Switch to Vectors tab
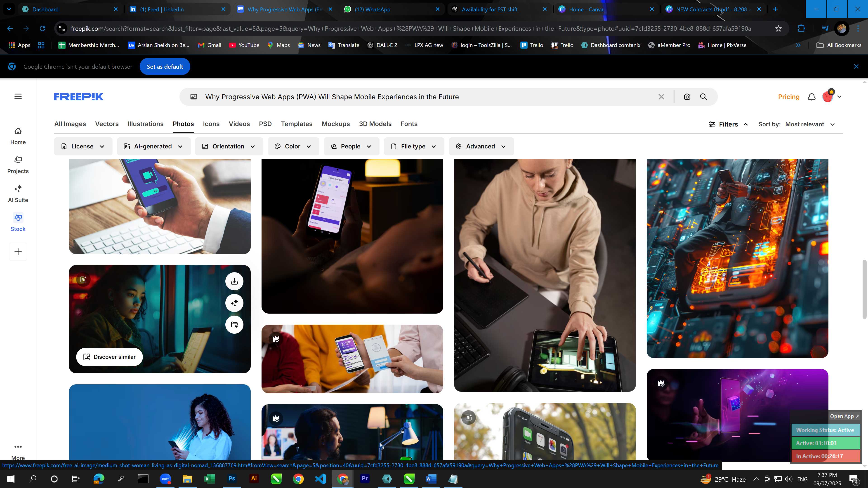This screenshot has height=488, width=868. point(107,124)
